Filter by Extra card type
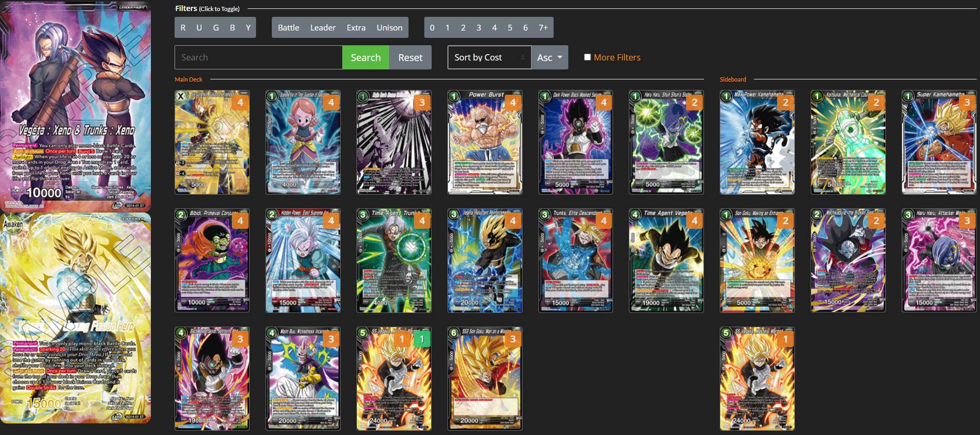Screen dimensions: 980x435 coord(356,27)
